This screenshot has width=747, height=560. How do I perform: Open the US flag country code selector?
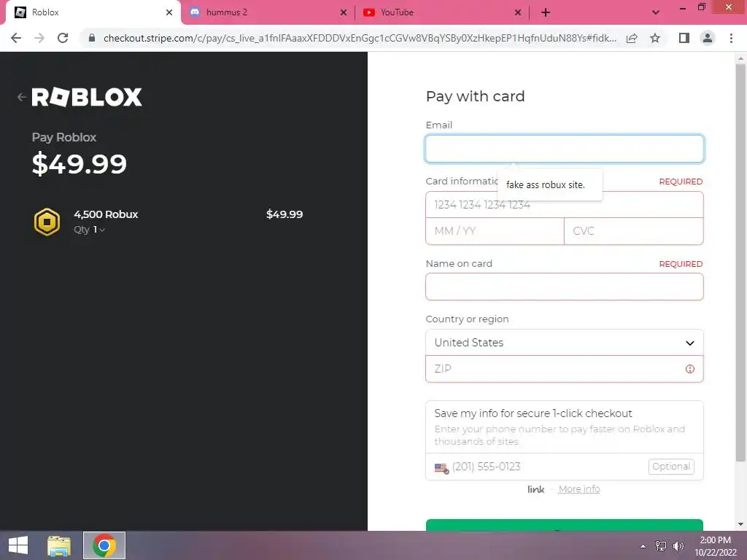[441, 468]
